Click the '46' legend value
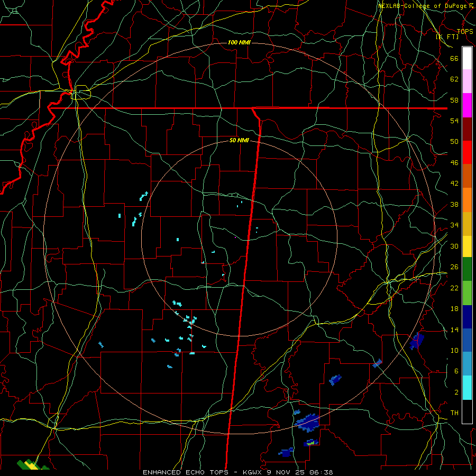 coord(454,162)
